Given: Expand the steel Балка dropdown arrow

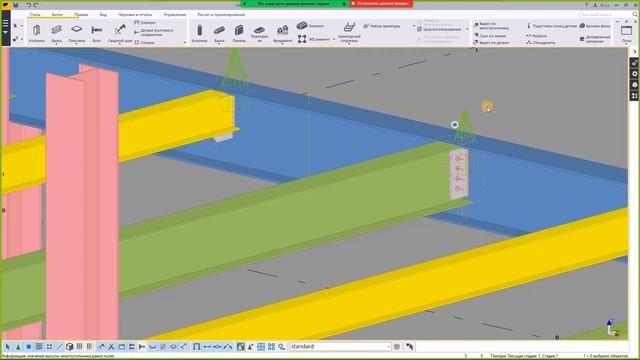Looking at the screenshot, I should (56, 43).
